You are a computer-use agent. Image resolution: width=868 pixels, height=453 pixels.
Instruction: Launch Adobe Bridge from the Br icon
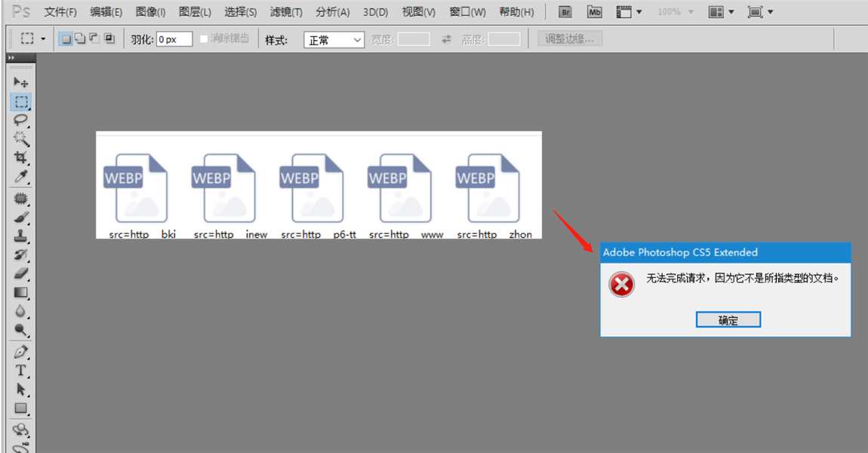(565, 12)
